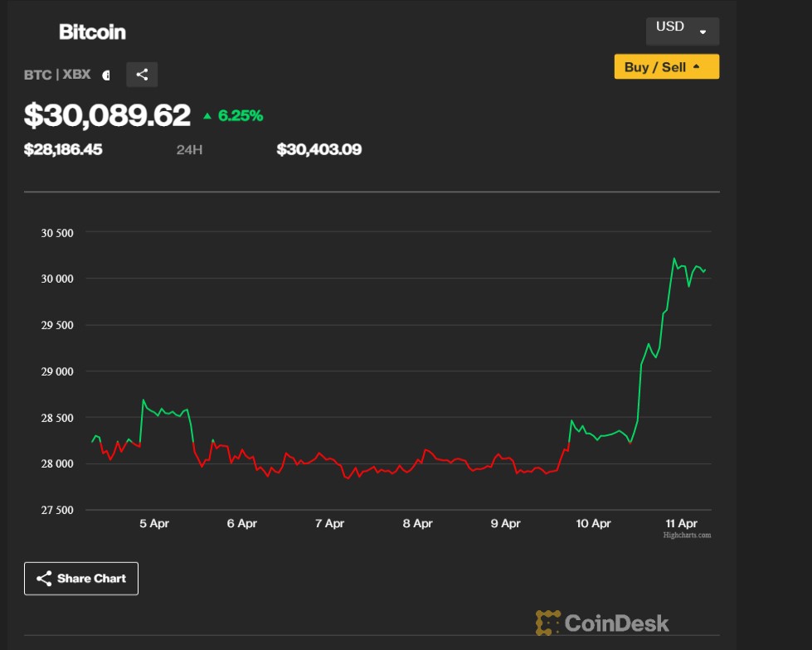This screenshot has height=650, width=812.
Task: Click the 5 Apr date axis label
Action: 154,523
